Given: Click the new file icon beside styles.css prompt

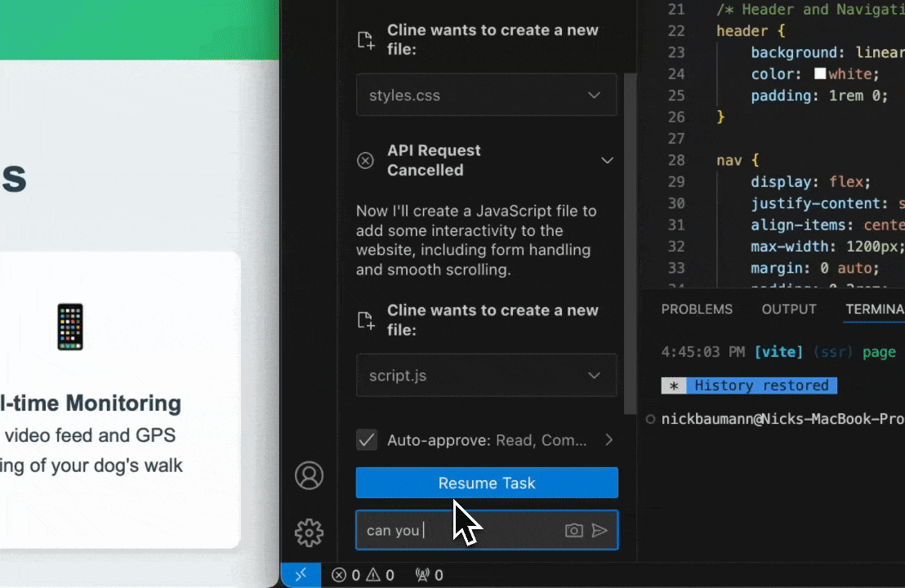Looking at the screenshot, I should click(x=366, y=40).
